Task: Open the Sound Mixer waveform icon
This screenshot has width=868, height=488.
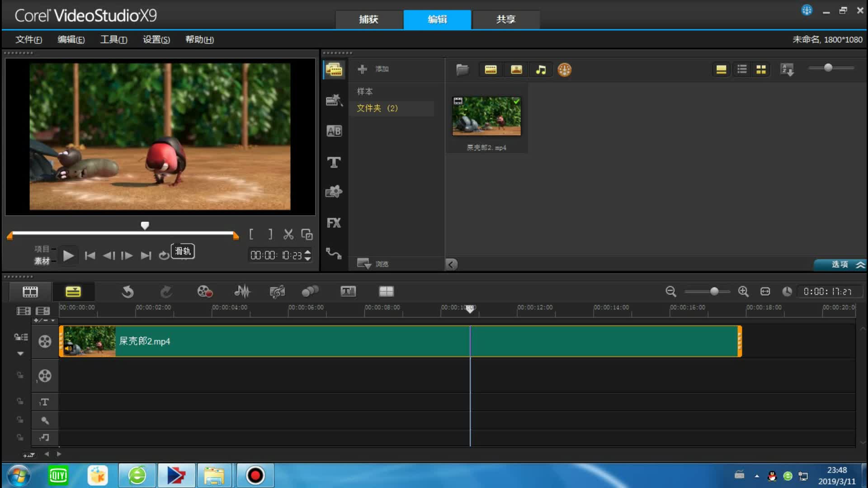Action: point(242,291)
